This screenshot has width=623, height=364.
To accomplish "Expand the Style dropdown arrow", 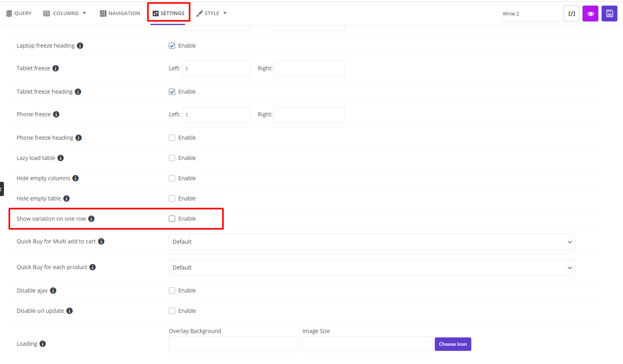I will tap(225, 13).
